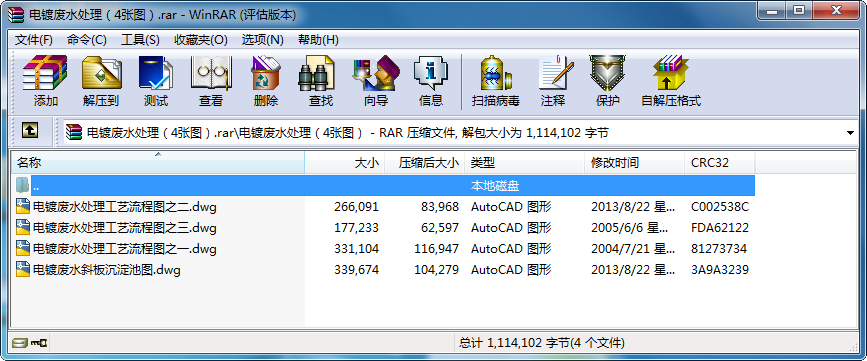Click size value 339,674
Image resolution: width=867 pixels, height=361 pixels.
tap(357, 270)
